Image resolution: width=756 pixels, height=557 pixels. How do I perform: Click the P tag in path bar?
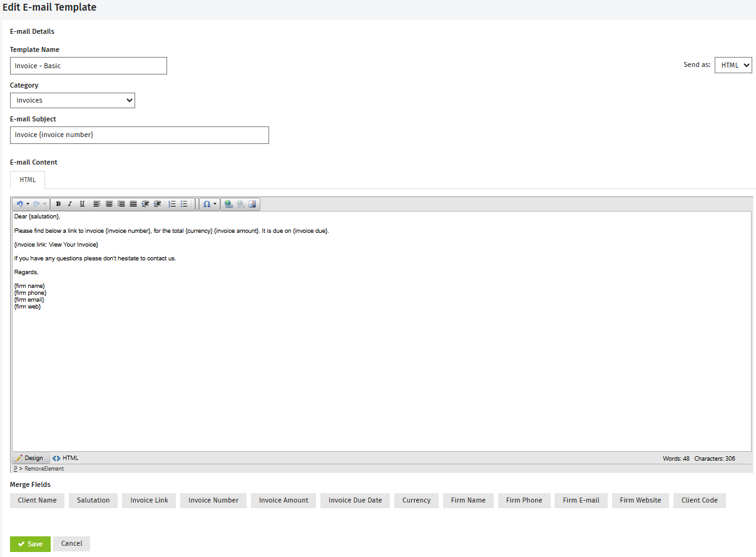(16, 469)
